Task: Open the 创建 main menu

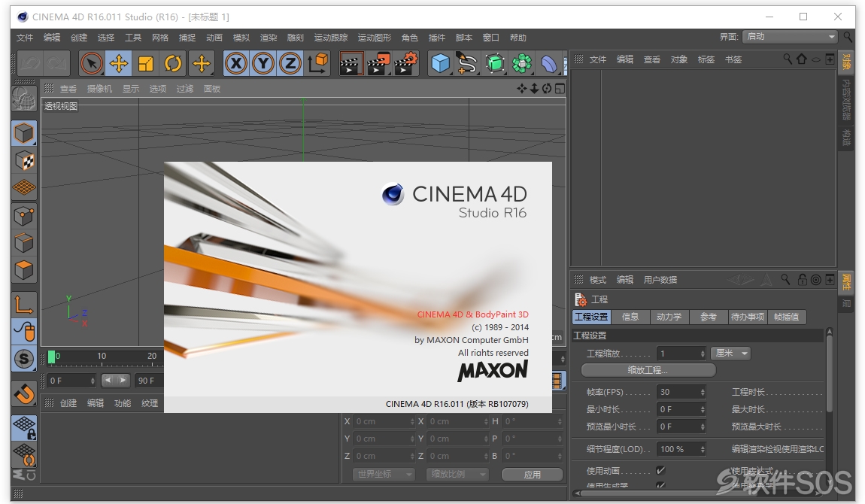Action: tap(79, 38)
